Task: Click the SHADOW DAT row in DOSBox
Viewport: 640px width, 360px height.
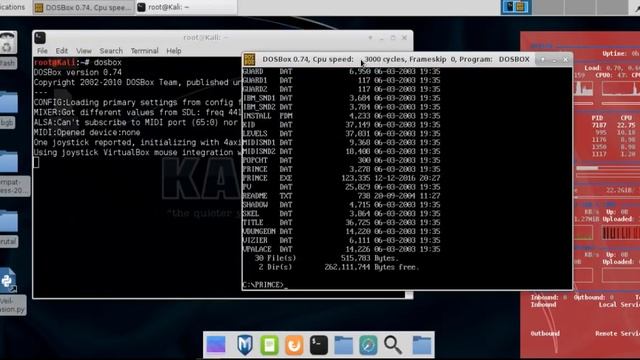Action: tap(341, 205)
